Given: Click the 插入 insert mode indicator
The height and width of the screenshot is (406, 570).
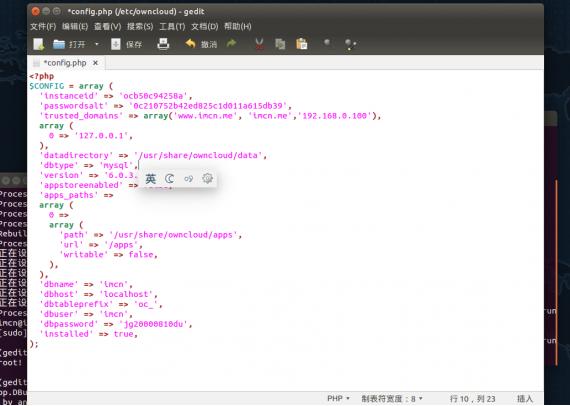Looking at the screenshot, I should point(525,399).
